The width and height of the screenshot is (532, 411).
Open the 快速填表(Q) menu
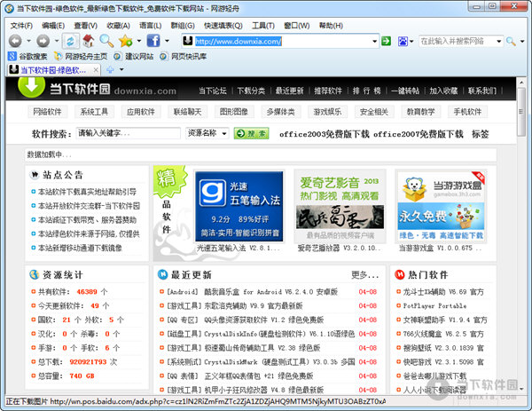click(223, 26)
